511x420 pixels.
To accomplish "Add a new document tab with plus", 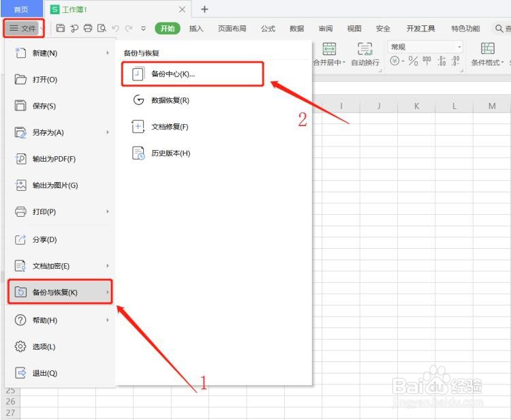I will 204,9.
